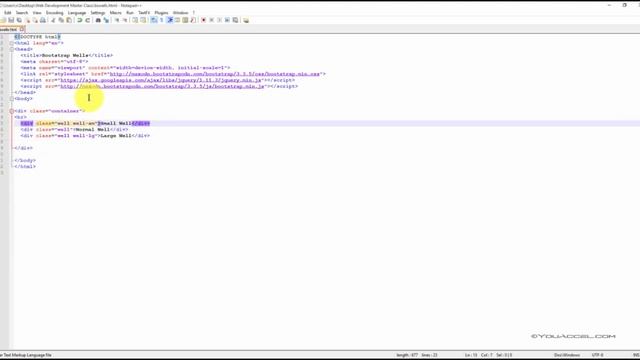Click the bootstrap.min.css stylesheet URL
Screen dimensions: 640x360
click(x=215, y=74)
